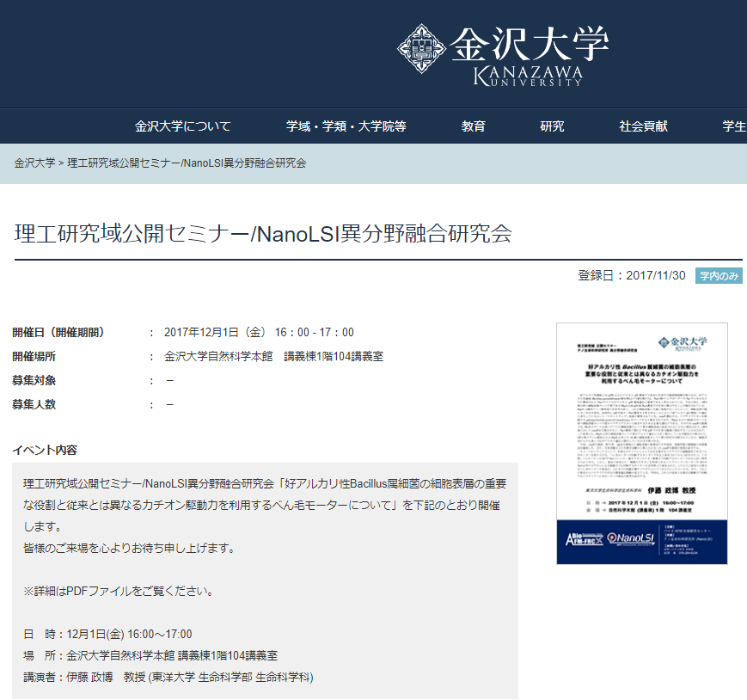Select 教育 in the navigation bar
The height and width of the screenshot is (700, 747).
click(474, 126)
